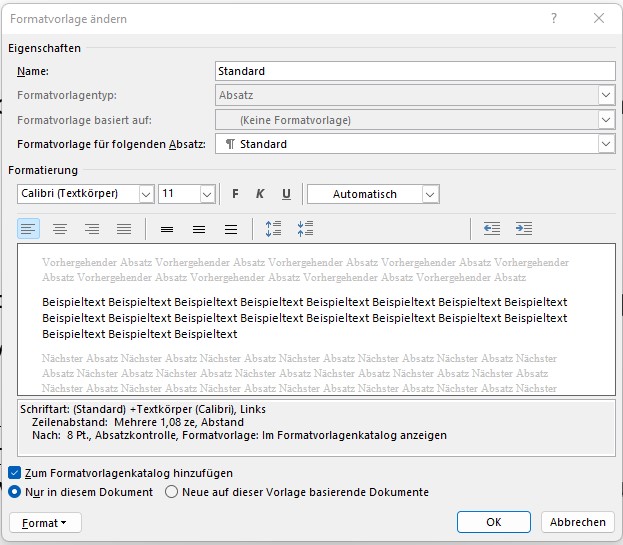The height and width of the screenshot is (545, 623).
Task: Open the Format menu button
Action: point(45,523)
